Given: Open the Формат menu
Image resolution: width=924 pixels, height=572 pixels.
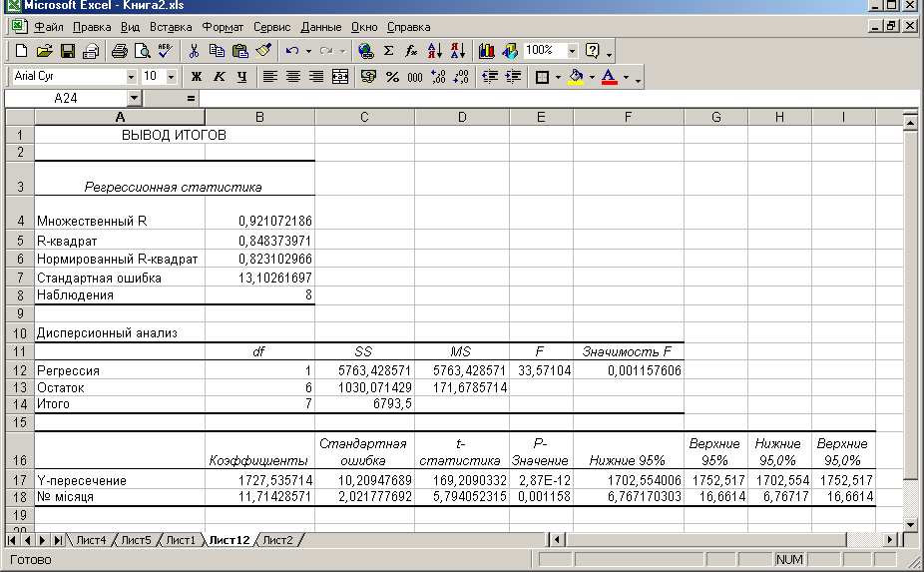Looking at the screenshot, I should pos(222,27).
